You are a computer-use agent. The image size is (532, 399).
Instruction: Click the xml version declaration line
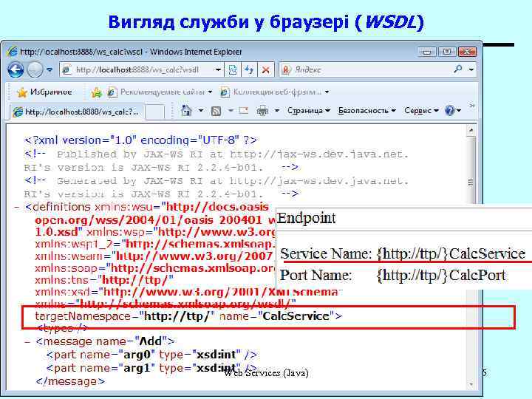point(140,140)
